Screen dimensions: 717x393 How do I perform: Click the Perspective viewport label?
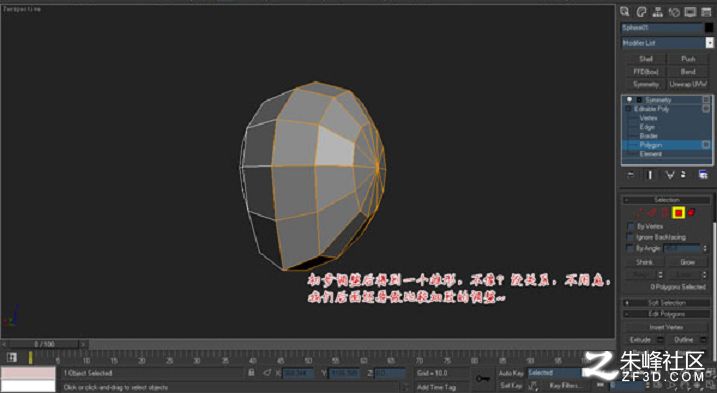(x=21, y=9)
